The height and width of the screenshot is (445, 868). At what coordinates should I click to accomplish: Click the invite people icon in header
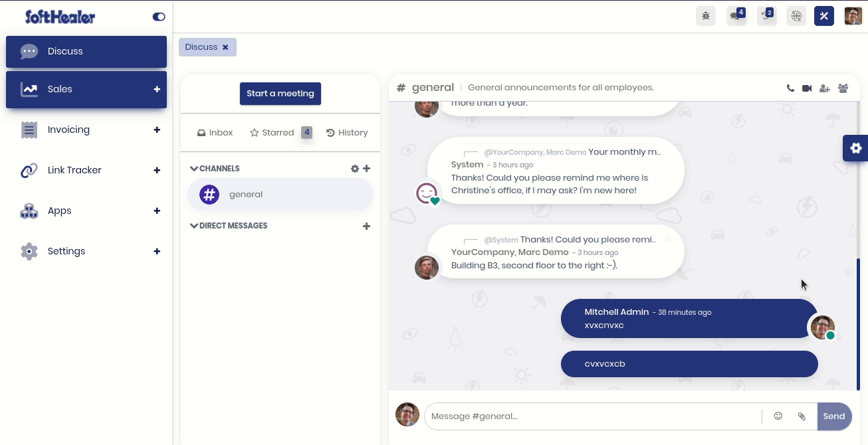point(825,88)
